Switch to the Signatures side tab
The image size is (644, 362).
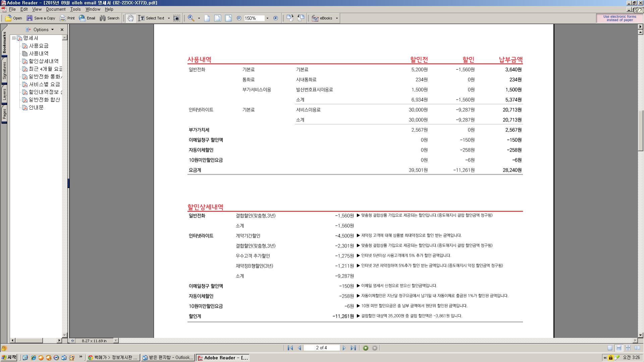4,71
